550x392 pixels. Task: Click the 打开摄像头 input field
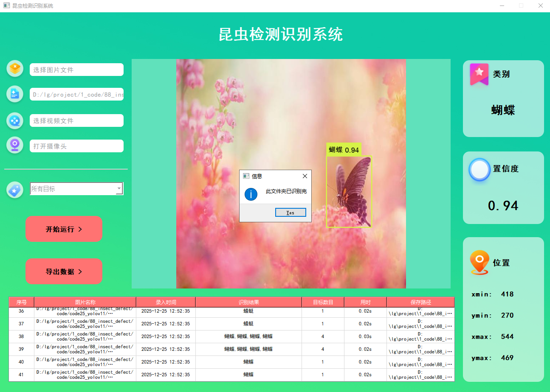click(x=76, y=146)
